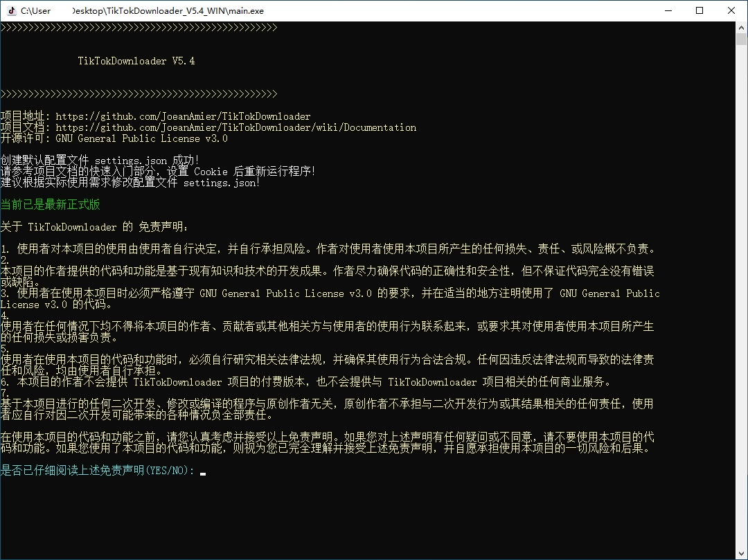The height and width of the screenshot is (560, 748).
Task: Click the GNU General Public License line
Action: tap(114, 138)
